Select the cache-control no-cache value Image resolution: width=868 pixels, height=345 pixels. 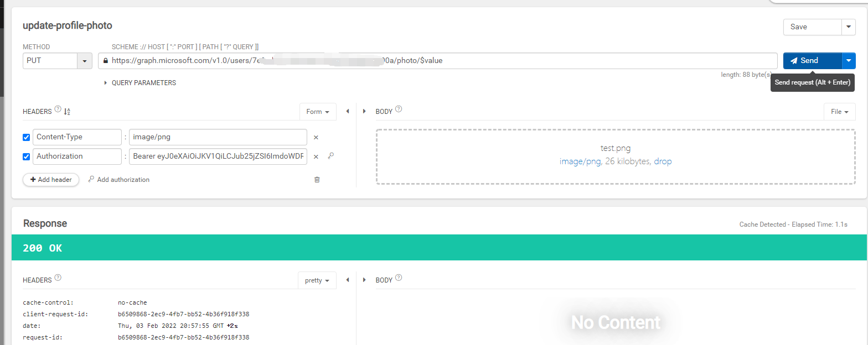point(132,302)
